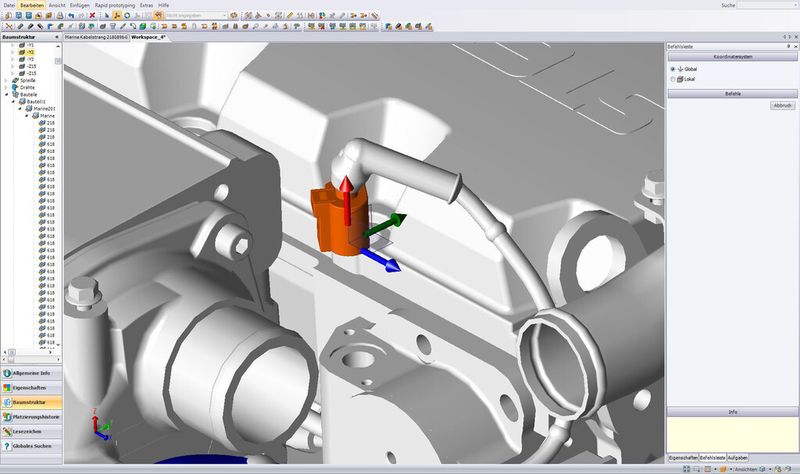Collapse the Bauteile tree node
Image resolution: width=800 pixels, height=474 pixels.
pos(7,94)
